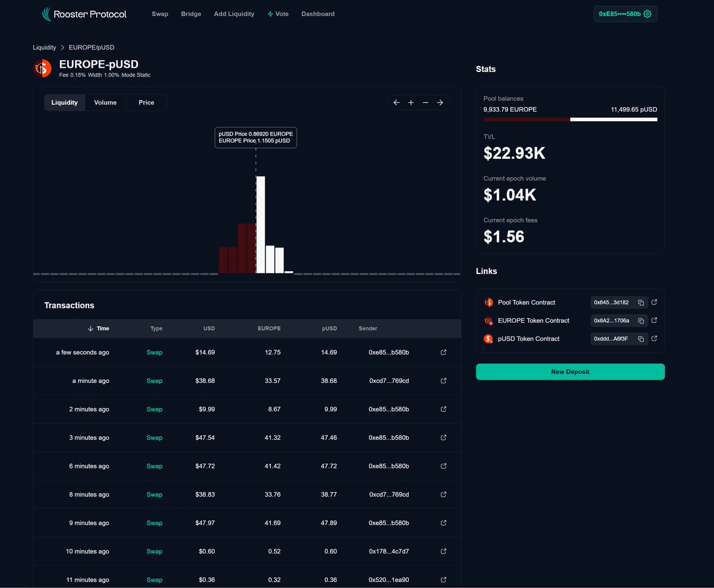The width and height of the screenshot is (714, 588).
Task: Open pUSD Token Contract external link
Action: click(654, 338)
